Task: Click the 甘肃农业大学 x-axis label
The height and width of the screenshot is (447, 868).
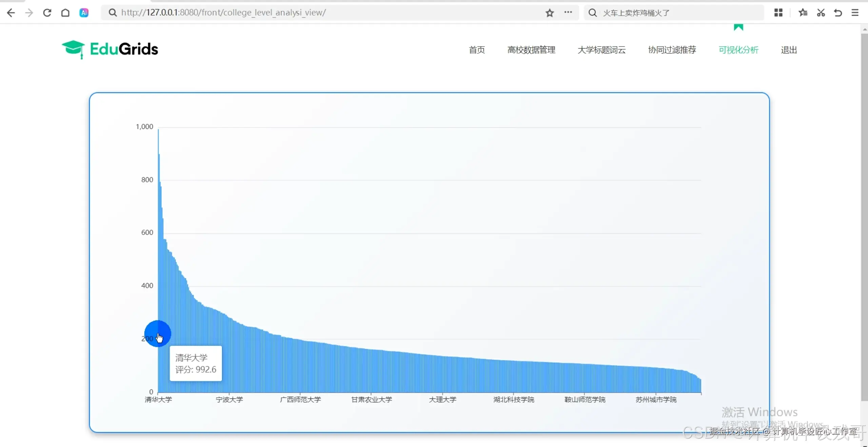Action: pyautogui.click(x=372, y=399)
